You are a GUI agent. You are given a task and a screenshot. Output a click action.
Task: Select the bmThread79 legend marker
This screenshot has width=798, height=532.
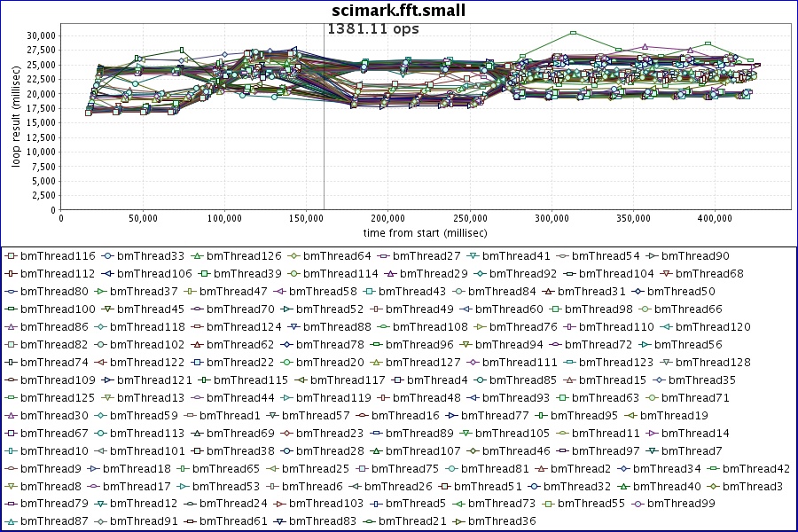(x=12, y=504)
